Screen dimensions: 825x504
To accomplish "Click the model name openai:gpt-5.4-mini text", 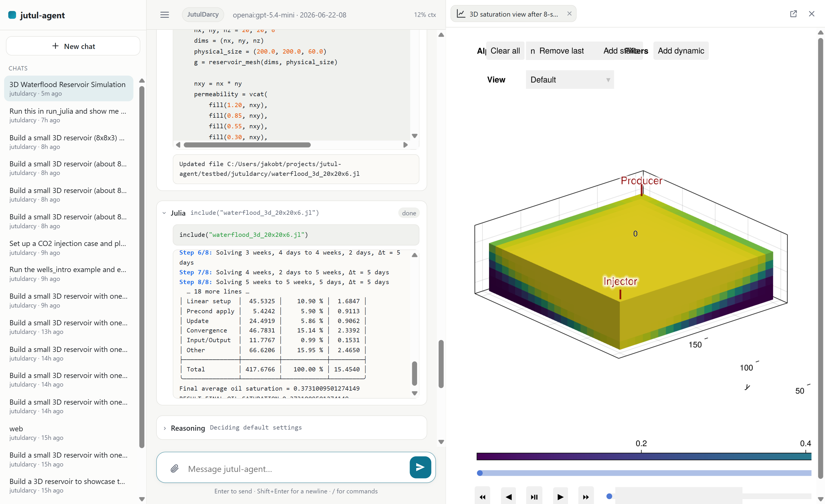I will tap(264, 15).
